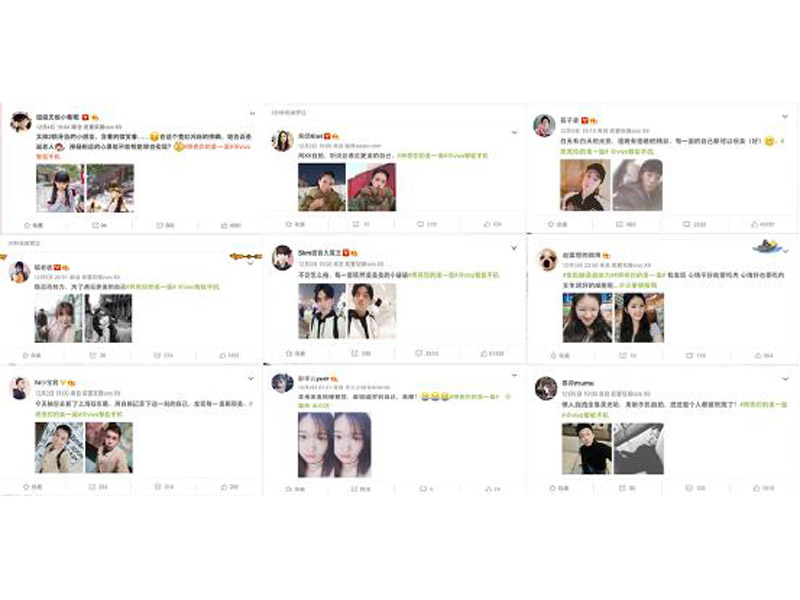Viewport: 800px width, 600px height.
Task: Expand the chevron menu on the black-cap selfie post
Action: [785, 117]
